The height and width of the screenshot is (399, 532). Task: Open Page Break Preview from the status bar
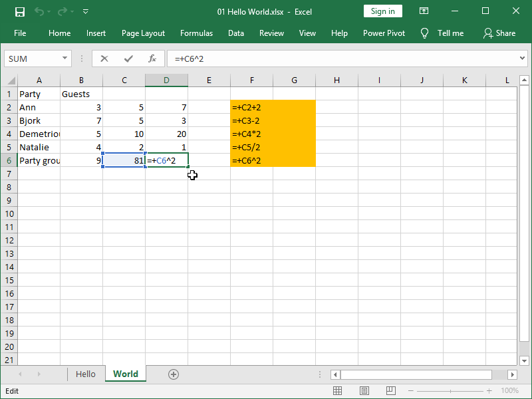tap(390, 390)
